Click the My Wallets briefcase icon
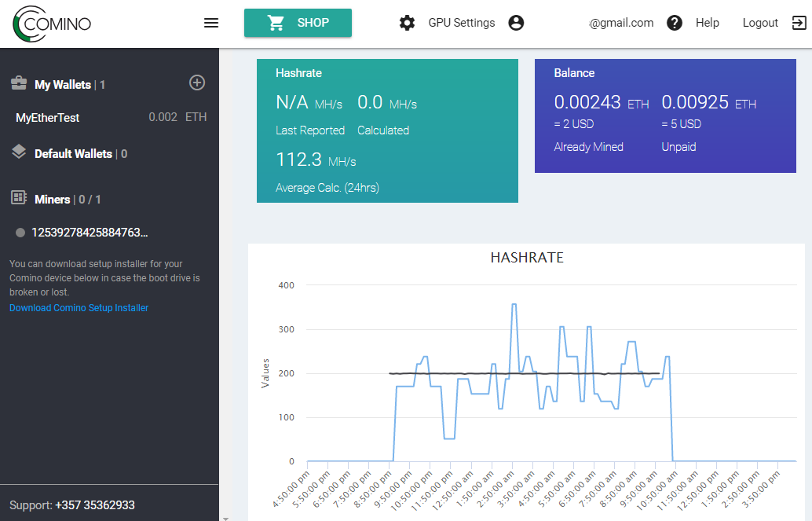The width and height of the screenshot is (812, 521). (x=19, y=84)
